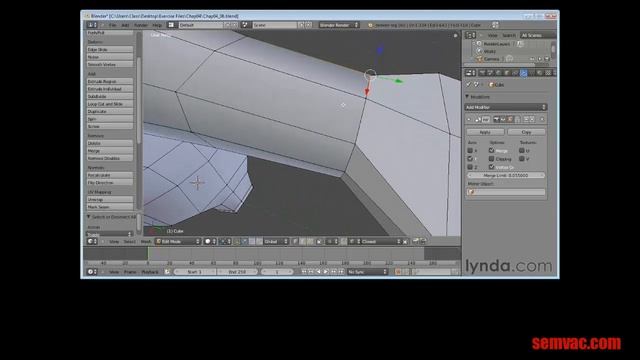Open the File menu
Image resolution: width=640 pixels, height=360 pixels.
click(112, 25)
